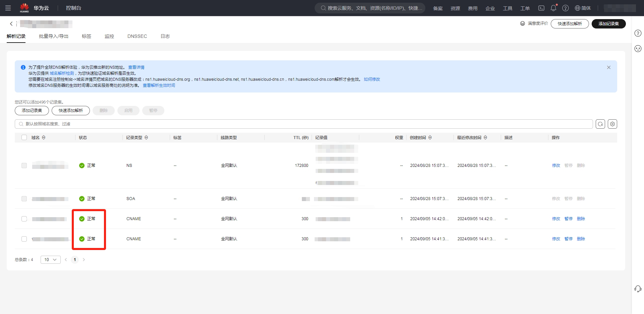Select checkbox of CNAME row created 14:42

click(24, 219)
